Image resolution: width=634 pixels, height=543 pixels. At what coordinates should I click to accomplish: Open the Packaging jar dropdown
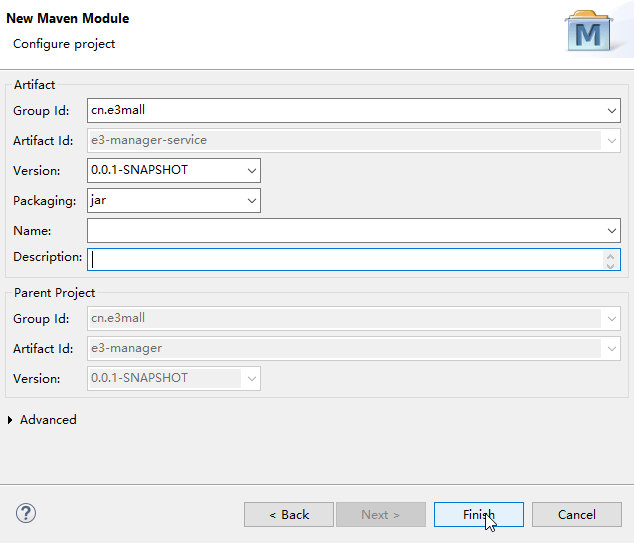click(251, 201)
